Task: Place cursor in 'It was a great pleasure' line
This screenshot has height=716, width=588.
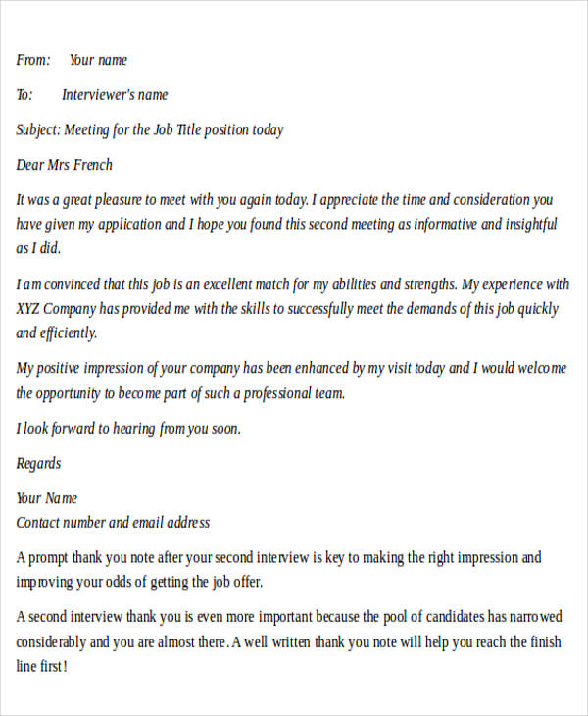Action: point(284,200)
